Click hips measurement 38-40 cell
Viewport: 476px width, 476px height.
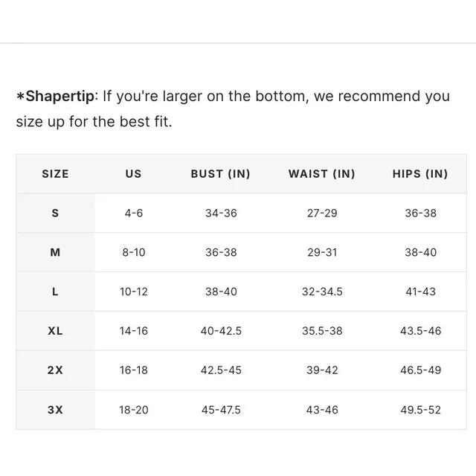click(x=420, y=252)
